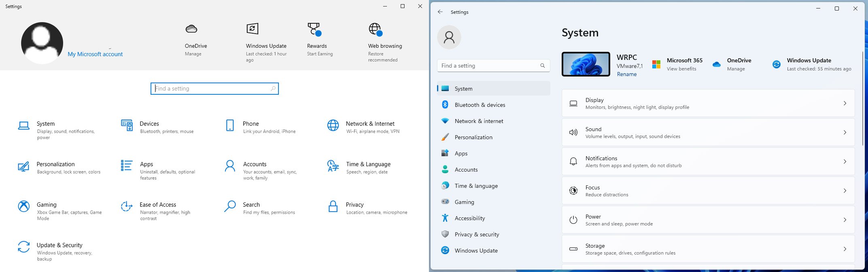Viewport: 868px width, 272px height.
Task: Click Focus icon in System list
Action: click(573, 191)
